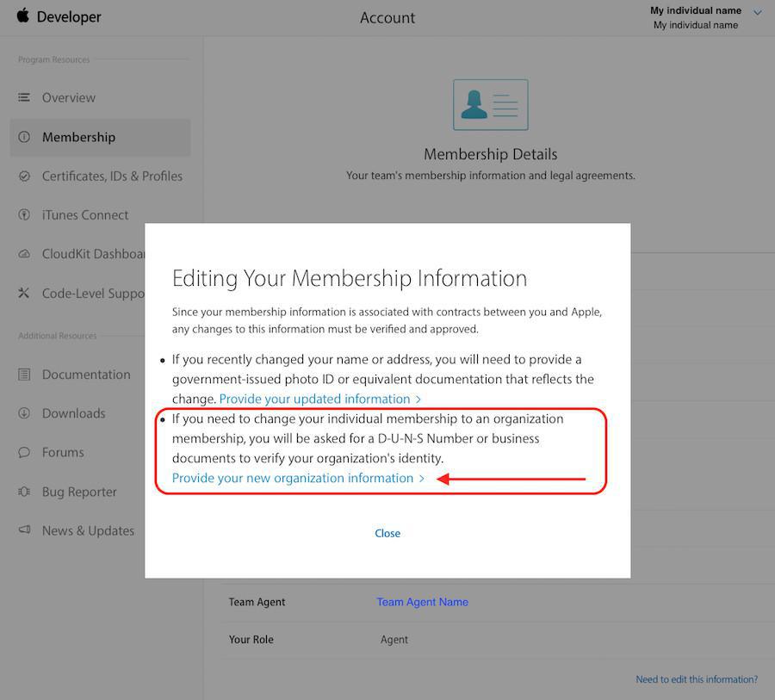
Task: Click the Code-Level Support tools icon
Action: coord(24,293)
